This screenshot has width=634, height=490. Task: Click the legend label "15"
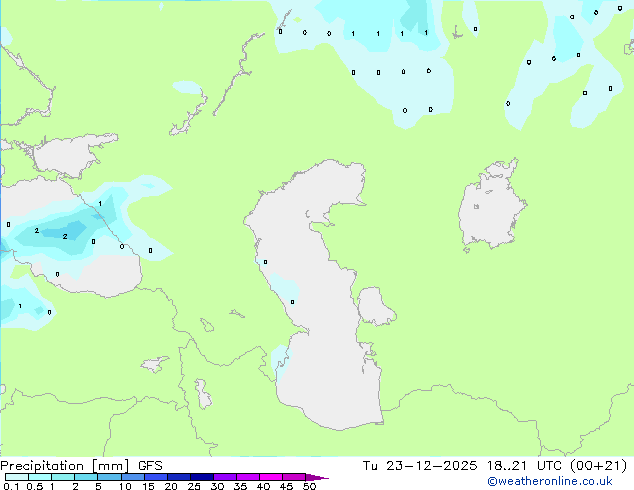point(148,486)
